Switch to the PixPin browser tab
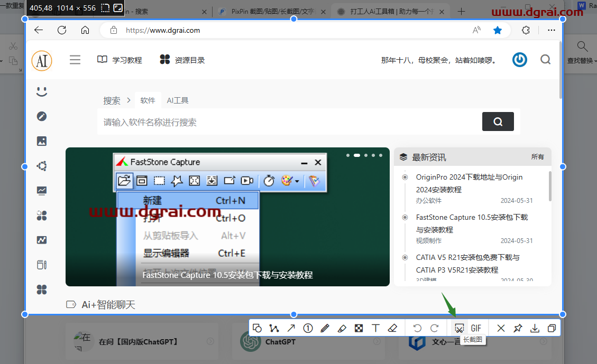The height and width of the screenshot is (364, 597). click(x=272, y=12)
